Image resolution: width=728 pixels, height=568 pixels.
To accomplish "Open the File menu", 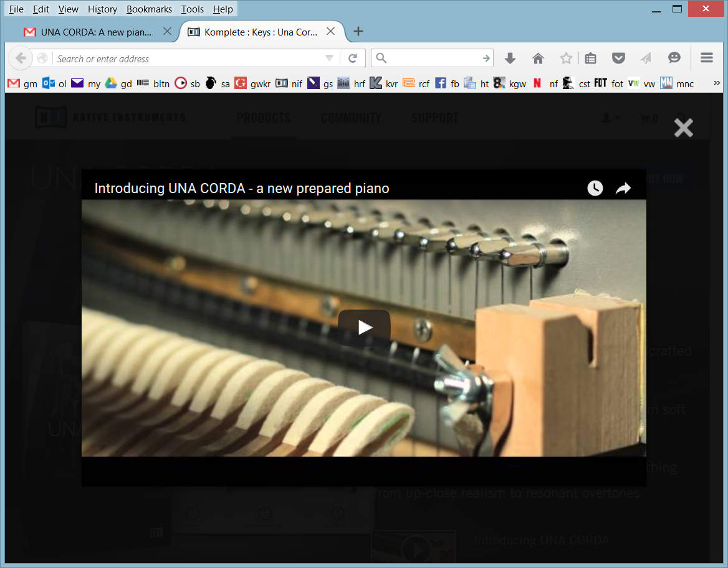I will [x=16, y=9].
